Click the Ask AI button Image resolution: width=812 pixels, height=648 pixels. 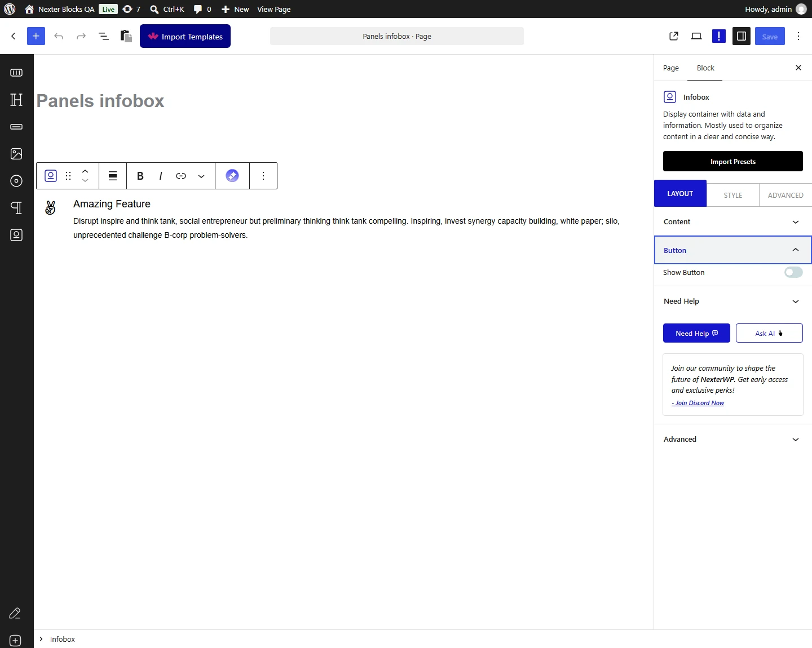(769, 333)
